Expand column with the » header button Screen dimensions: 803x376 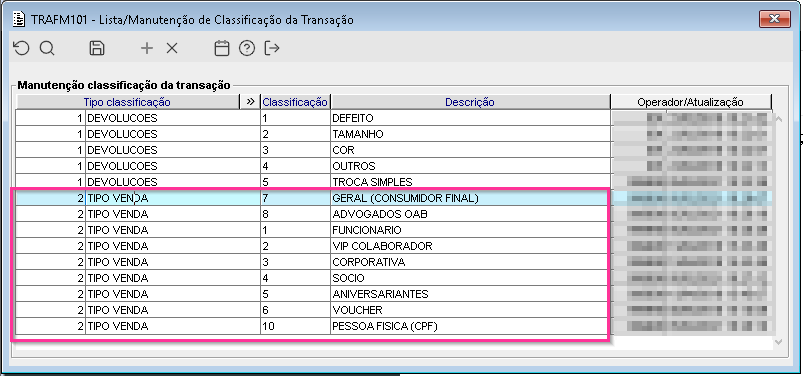[x=250, y=102]
